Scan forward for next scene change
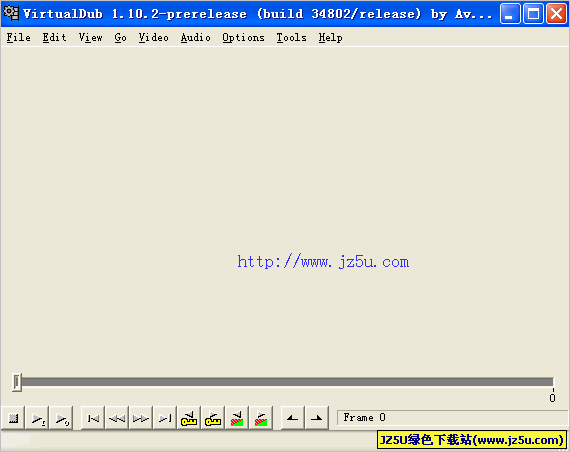Image resolution: width=570 pixels, height=452 pixels. 261,418
